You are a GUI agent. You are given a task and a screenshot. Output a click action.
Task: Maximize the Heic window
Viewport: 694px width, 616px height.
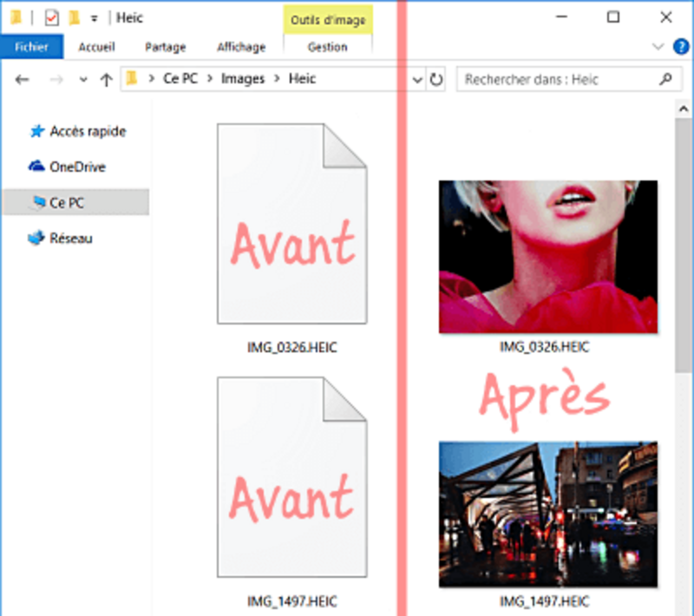coord(613,16)
